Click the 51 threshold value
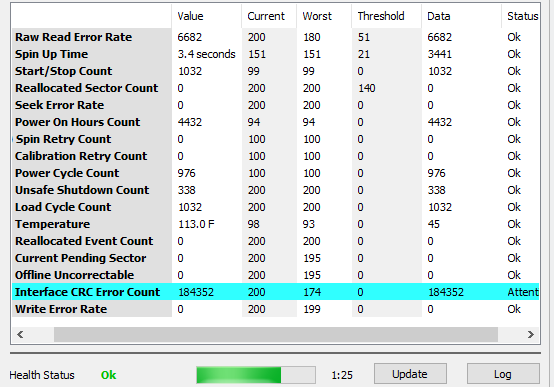This screenshot has height=387, width=554. click(364, 37)
